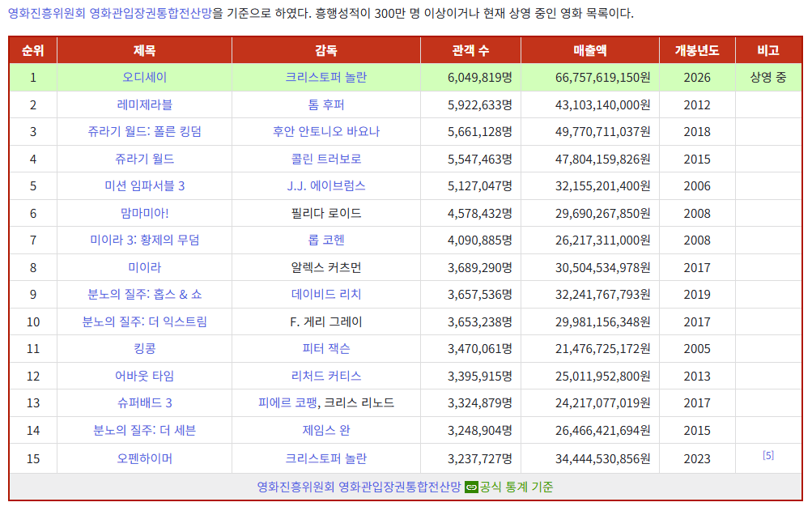This screenshot has width=812, height=515.
Task: Click revenue 26,466,421,694원
Action: [x=603, y=431]
